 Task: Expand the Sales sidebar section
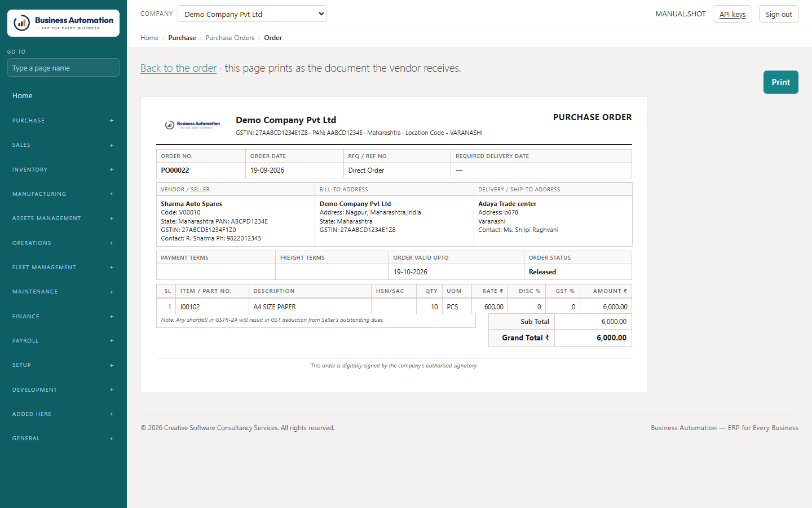coord(63,145)
